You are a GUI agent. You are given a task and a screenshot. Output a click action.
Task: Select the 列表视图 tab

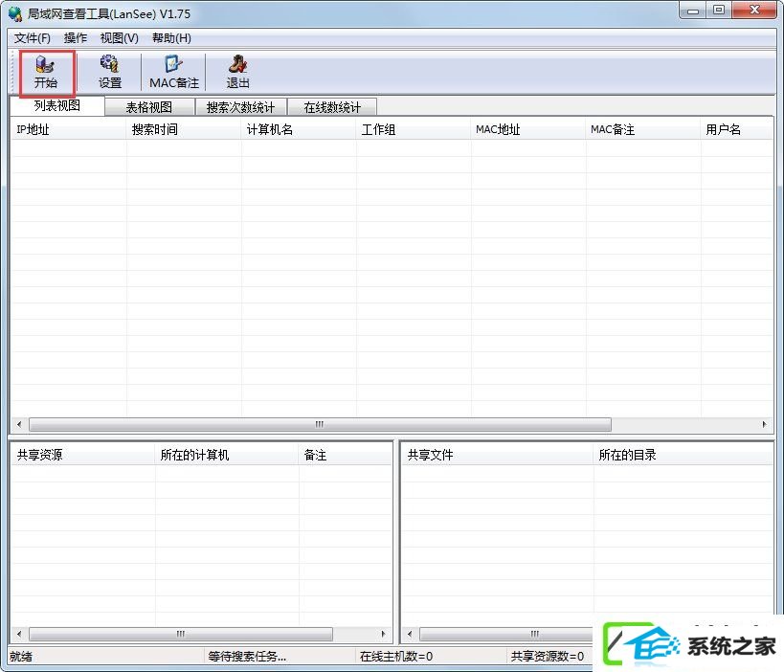56,106
